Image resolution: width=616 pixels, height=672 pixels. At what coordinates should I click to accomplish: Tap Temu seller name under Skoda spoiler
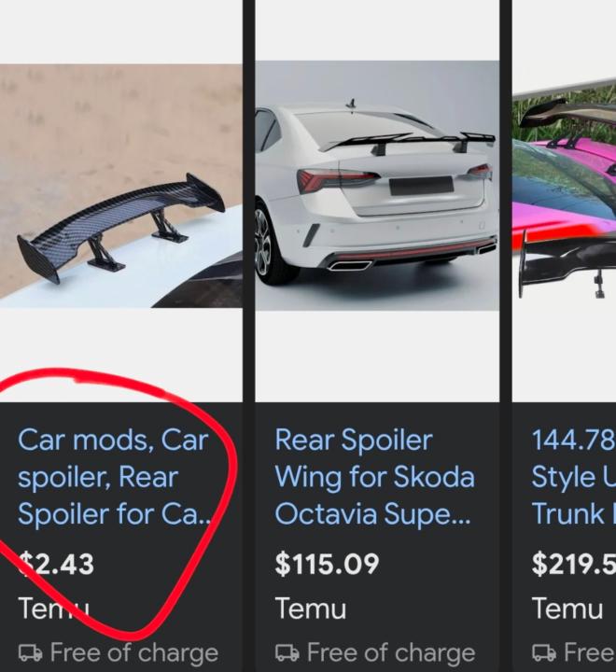click(311, 609)
